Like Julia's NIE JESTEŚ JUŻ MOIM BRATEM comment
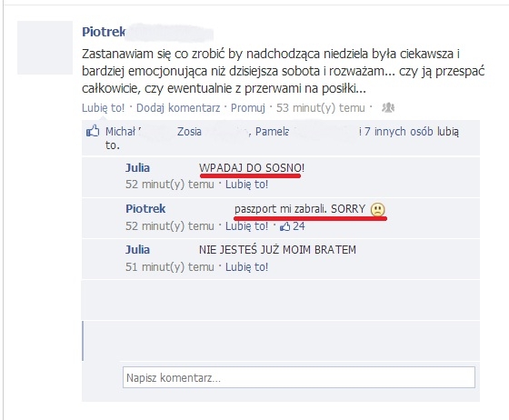Screen dimensions: 509x420 246,267
